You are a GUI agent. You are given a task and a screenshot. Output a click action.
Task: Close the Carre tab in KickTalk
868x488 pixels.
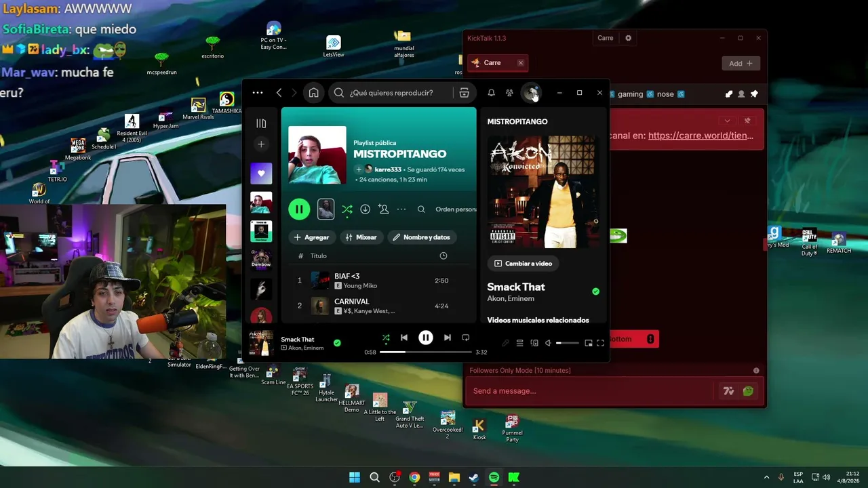pos(521,63)
